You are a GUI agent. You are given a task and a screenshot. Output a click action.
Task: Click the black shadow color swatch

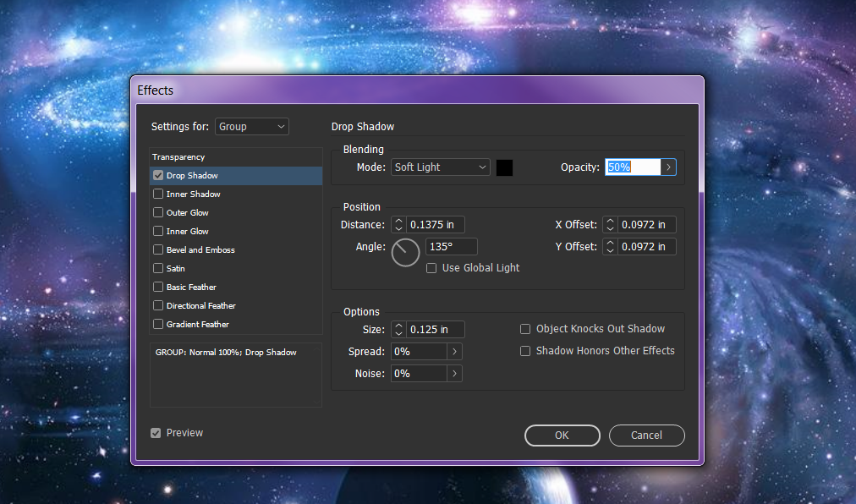pyautogui.click(x=504, y=167)
